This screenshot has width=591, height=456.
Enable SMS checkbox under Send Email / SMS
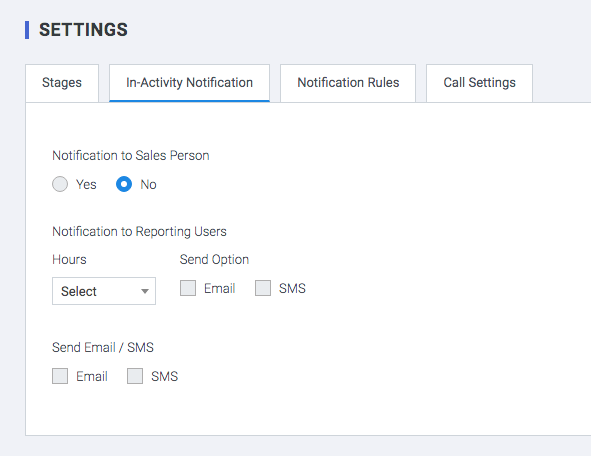tap(135, 376)
